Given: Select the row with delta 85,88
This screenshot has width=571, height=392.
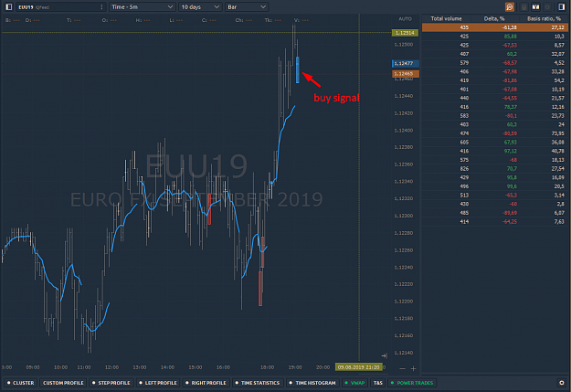Looking at the screenshot, I should (x=495, y=36).
